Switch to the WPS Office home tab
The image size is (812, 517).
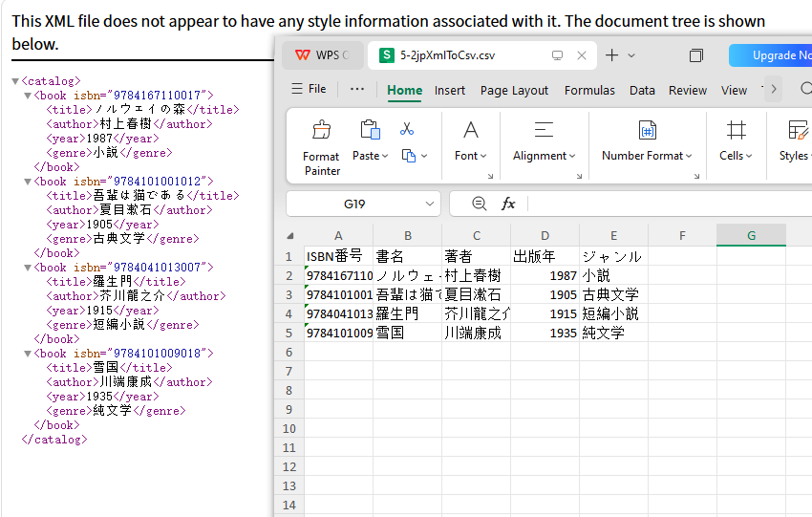(323, 54)
